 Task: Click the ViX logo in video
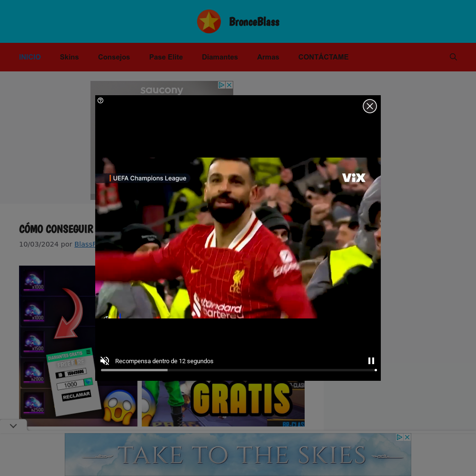pos(354,178)
